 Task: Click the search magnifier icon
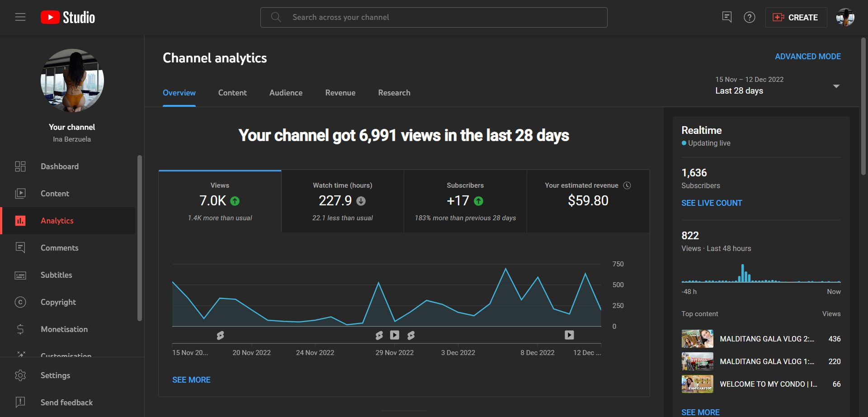click(x=276, y=17)
